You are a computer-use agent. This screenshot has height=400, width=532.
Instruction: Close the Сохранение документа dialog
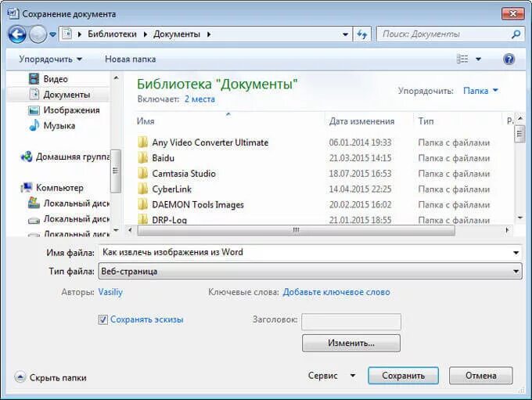(x=512, y=13)
